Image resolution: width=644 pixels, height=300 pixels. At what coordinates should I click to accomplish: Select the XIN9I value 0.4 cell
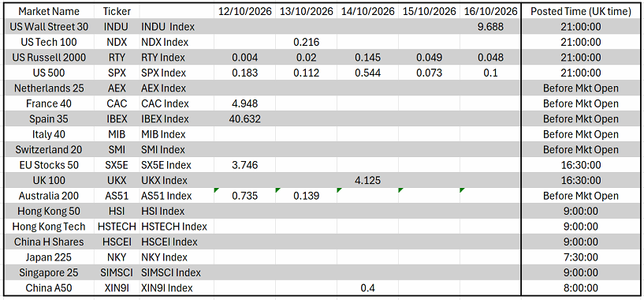point(367,288)
